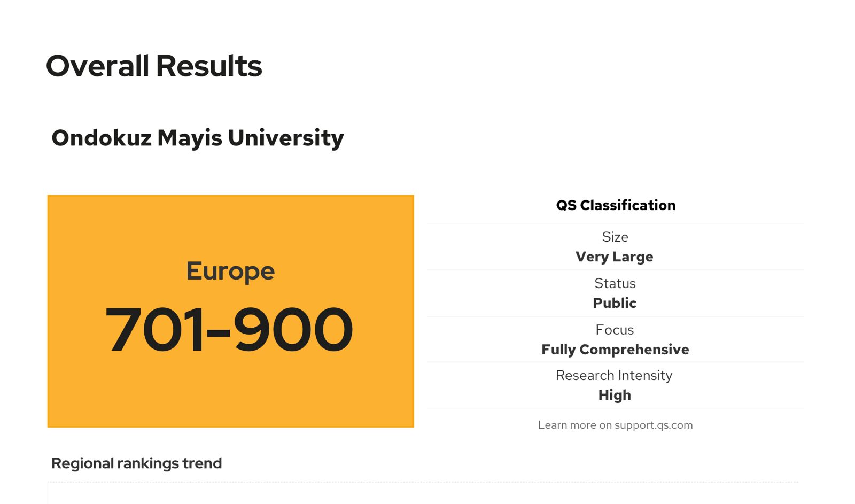Select the "Very Large" size value

(615, 257)
